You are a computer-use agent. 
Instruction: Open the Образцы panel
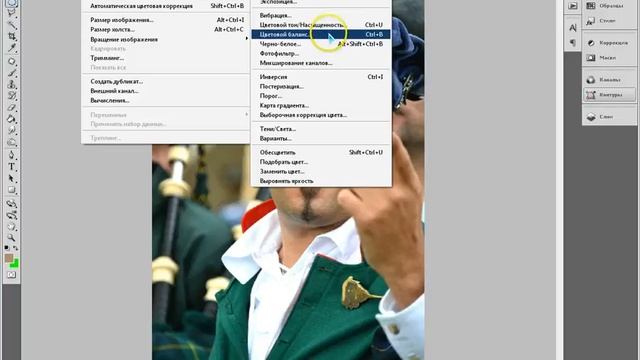tap(609, 6)
